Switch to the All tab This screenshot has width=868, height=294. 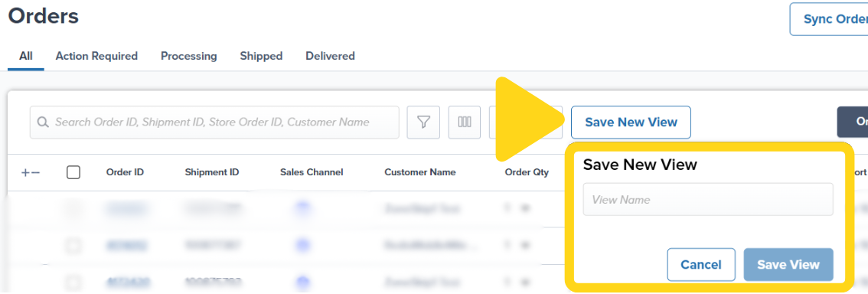click(26, 56)
